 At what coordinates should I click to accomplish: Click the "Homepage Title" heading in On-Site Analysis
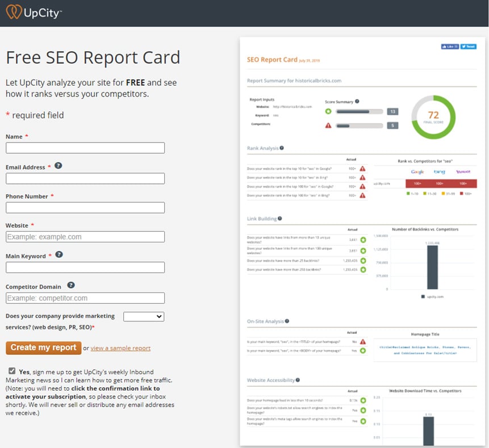425,334
